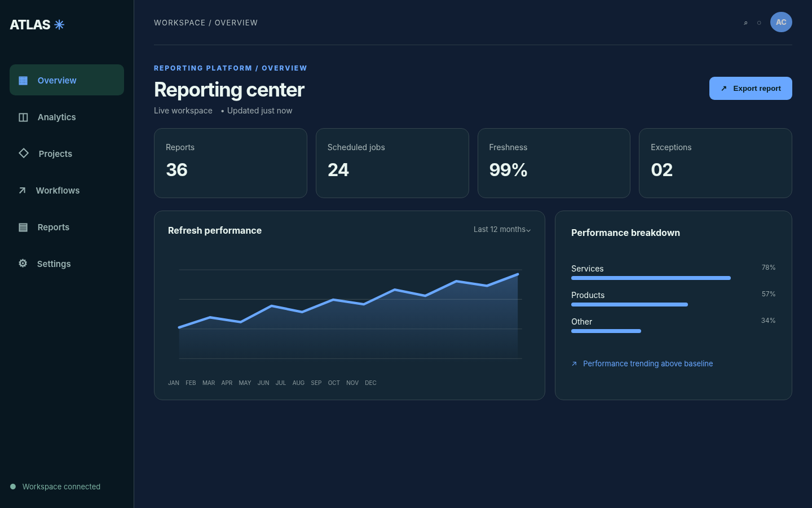The image size is (812, 508).
Task: Select Overview in the sidebar
Action: [x=67, y=80]
